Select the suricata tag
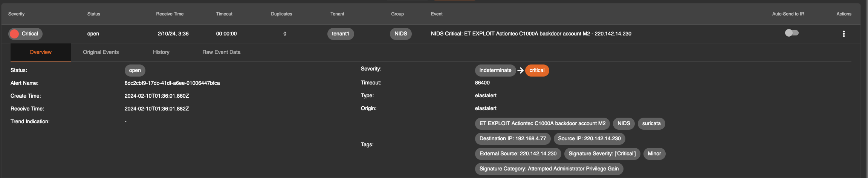 tap(651, 124)
